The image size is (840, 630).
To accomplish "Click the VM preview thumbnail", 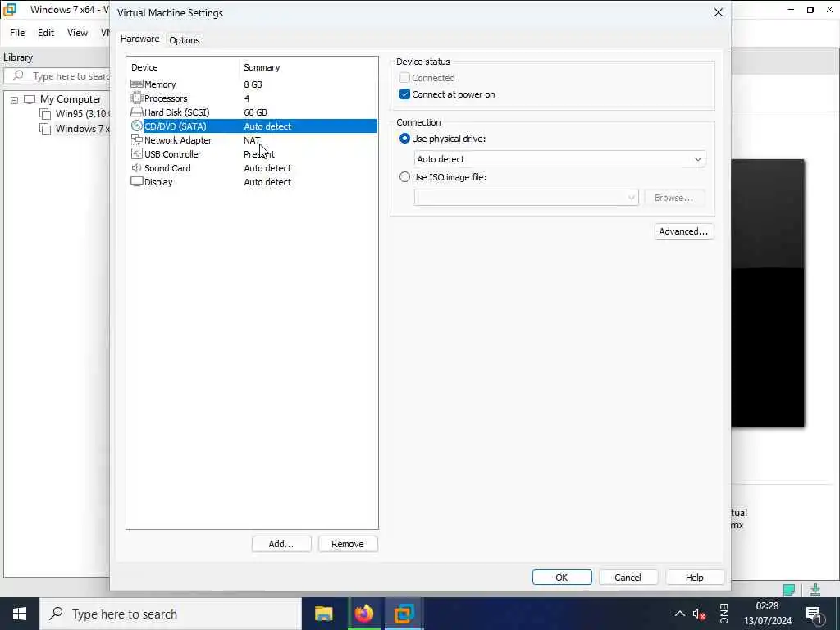I will [x=768, y=293].
